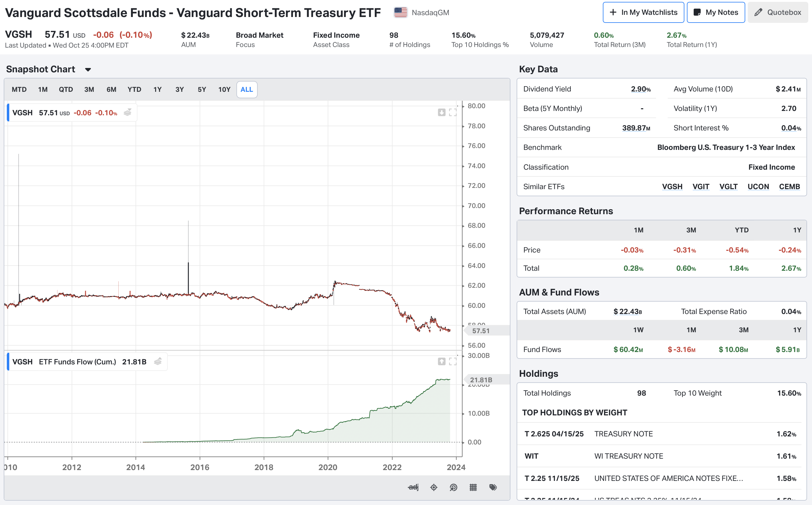Click Fund Flows 1Y $5.91B value
The image size is (812, 505).
click(x=788, y=349)
